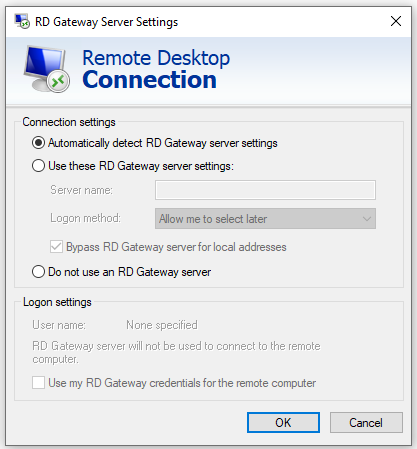Click the Cancel button
The width and height of the screenshot is (417, 449).
pyautogui.click(x=366, y=423)
